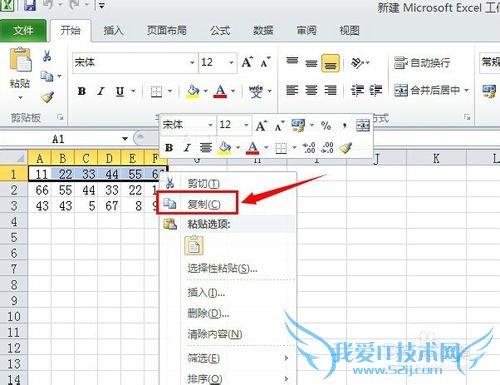This screenshot has width=500, height=385.
Task: Open the Paste 粘贴 dropdown arrow
Action: [x=20, y=98]
